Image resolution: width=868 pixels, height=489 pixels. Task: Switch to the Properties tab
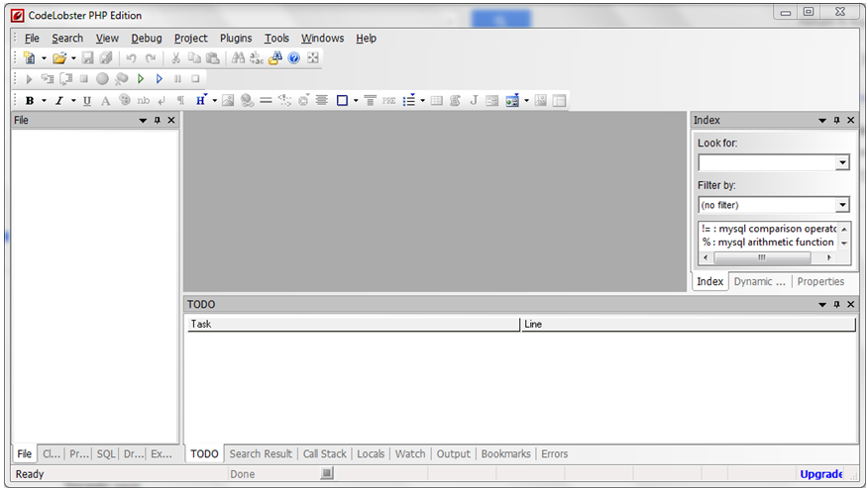click(x=821, y=281)
